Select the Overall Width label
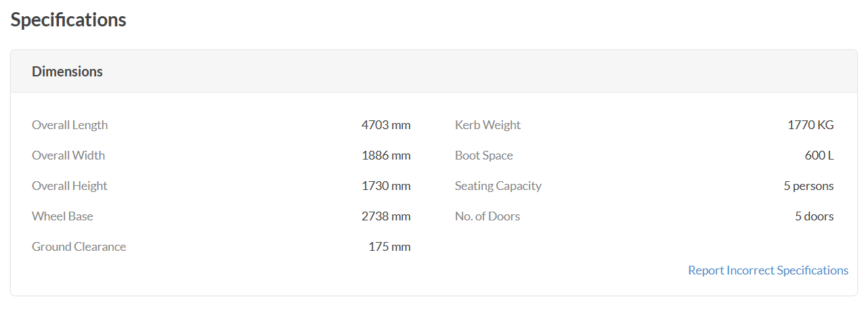This screenshot has height=311, width=868. pyautogui.click(x=68, y=155)
